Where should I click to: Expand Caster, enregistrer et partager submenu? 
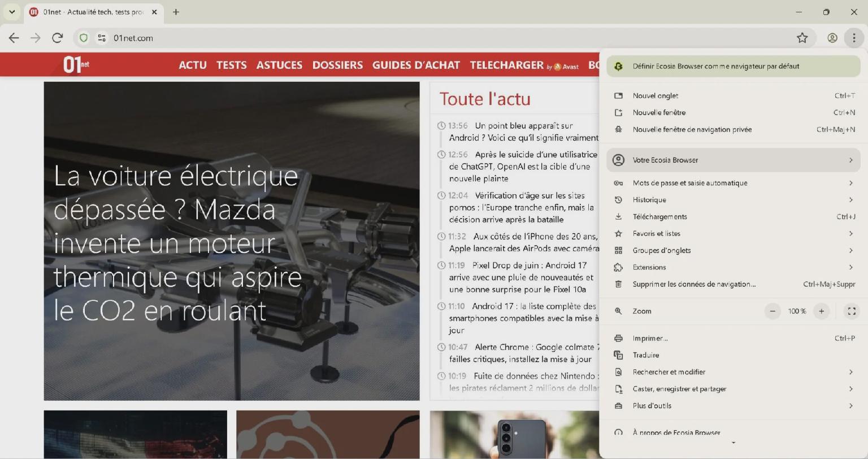coord(734,389)
